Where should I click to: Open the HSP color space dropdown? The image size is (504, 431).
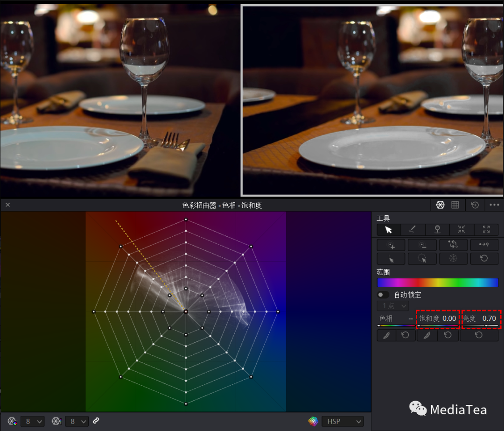click(343, 421)
